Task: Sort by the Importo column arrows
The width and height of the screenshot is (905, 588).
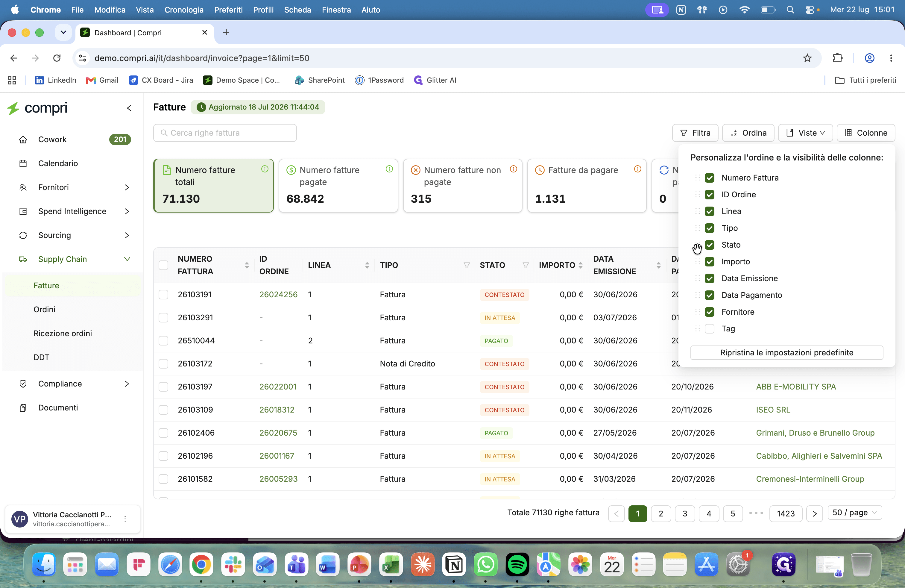Action: coord(580,265)
